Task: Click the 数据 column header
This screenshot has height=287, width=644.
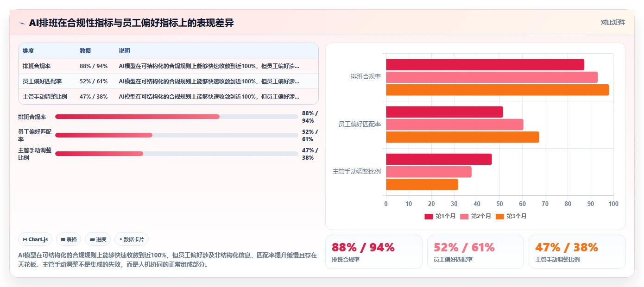Action: [85, 51]
